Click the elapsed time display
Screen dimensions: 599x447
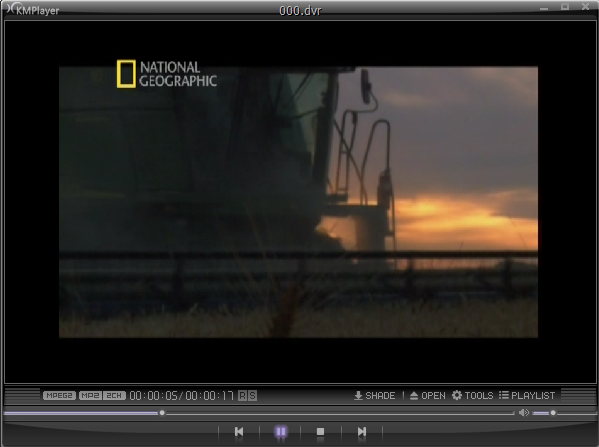(x=154, y=395)
